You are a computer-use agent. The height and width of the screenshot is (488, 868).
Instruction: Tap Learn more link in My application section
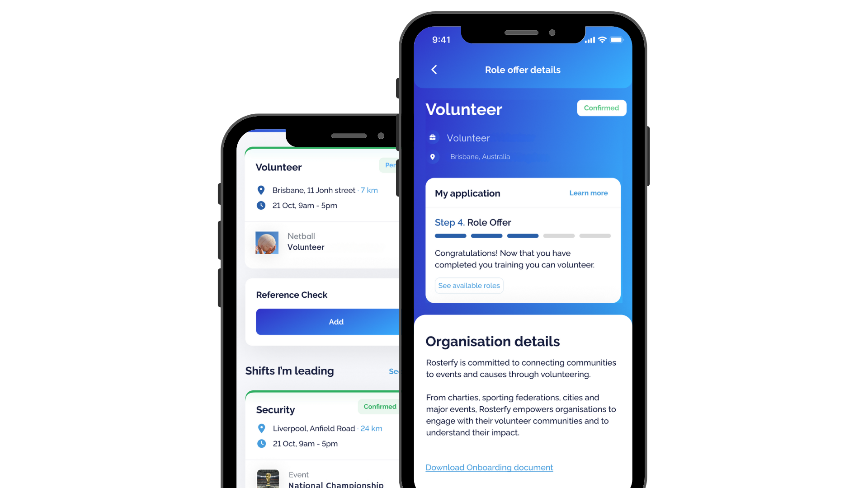click(x=589, y=192)
